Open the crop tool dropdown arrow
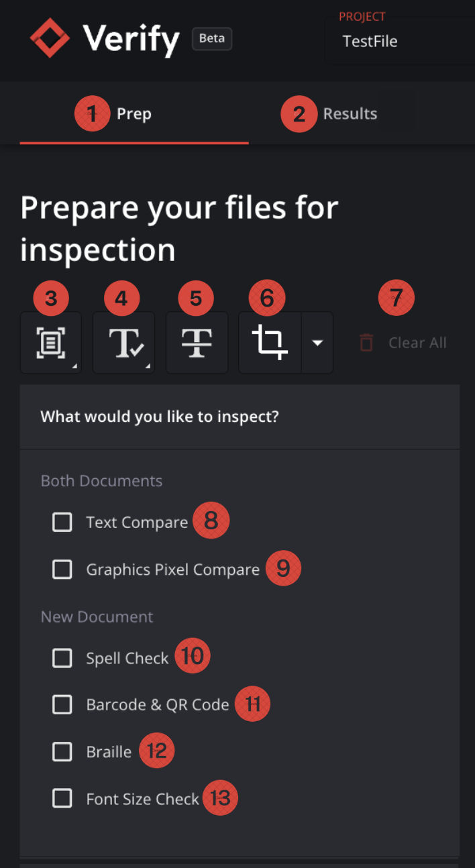Screen dimensions: 475x868 pyautogui.click(x=316, y=342)
